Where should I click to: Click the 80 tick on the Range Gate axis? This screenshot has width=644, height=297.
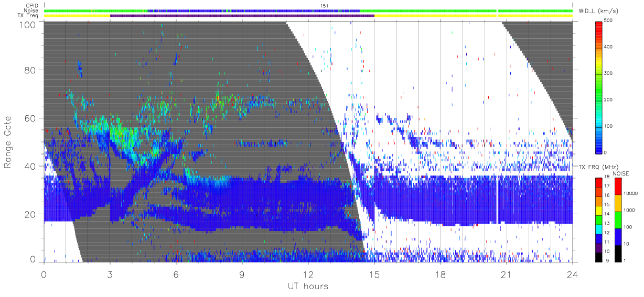click(30, 71)
